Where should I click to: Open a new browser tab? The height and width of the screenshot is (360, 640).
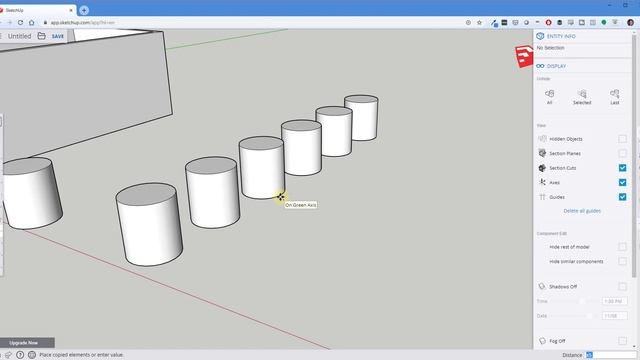coord(84,10)
